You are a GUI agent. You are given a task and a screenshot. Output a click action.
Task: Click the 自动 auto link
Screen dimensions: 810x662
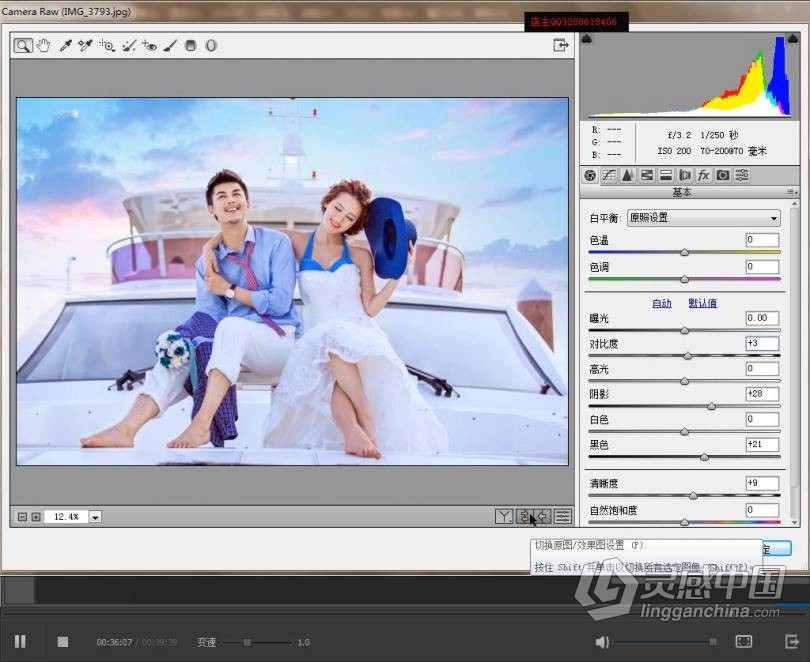coord(662,303)
